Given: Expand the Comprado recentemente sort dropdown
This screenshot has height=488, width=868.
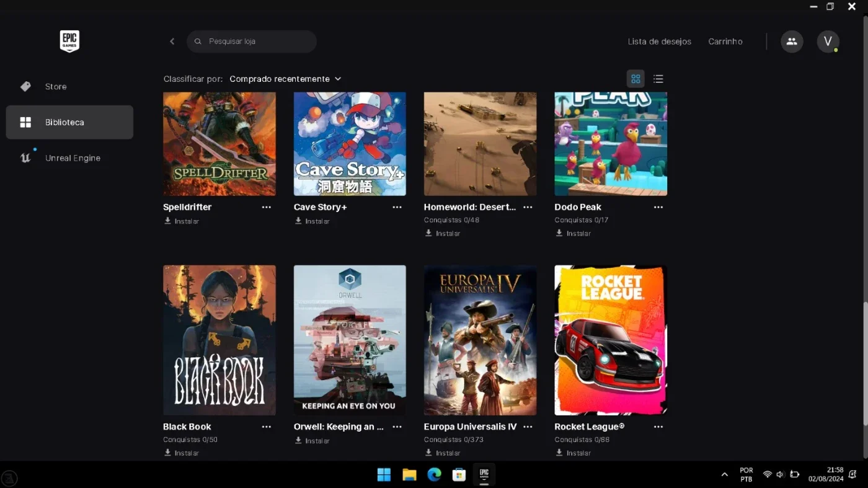Looking at the screenshot, I should pyautogui.click(x=285, y=79).
